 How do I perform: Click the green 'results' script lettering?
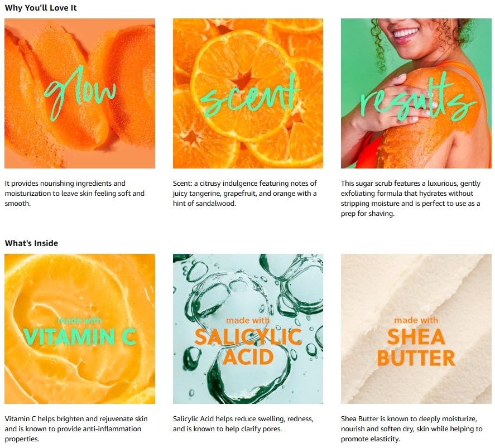(x=419, y=96)
